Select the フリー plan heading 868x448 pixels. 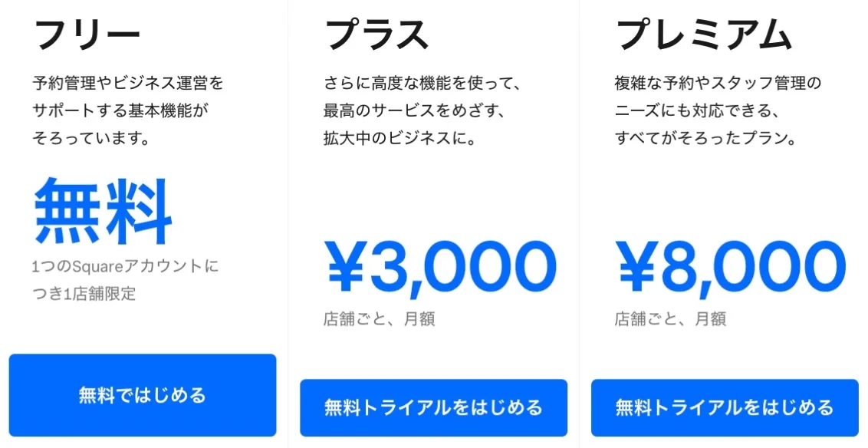coord(87,34)
